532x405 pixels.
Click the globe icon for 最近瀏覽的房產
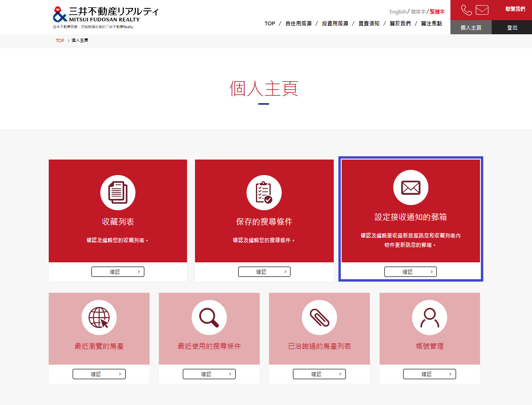click(99, 318)
